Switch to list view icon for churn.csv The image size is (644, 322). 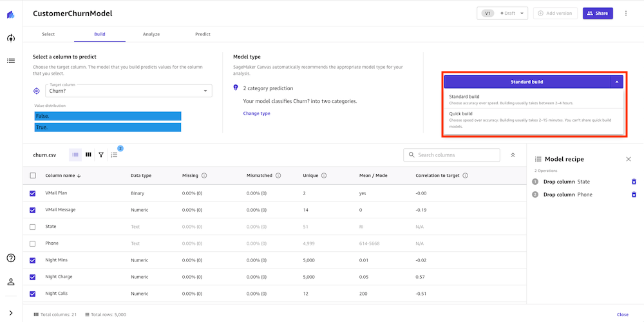point(75,155)
